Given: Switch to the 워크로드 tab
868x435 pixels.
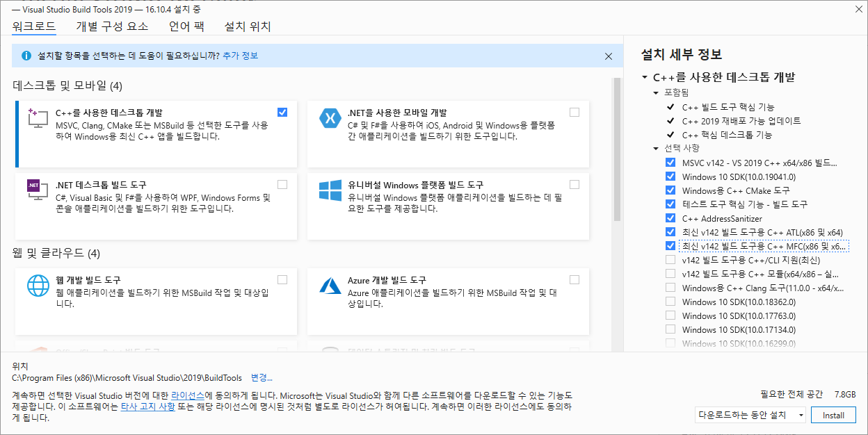Looking at the screenshot, I should [34, 27].
